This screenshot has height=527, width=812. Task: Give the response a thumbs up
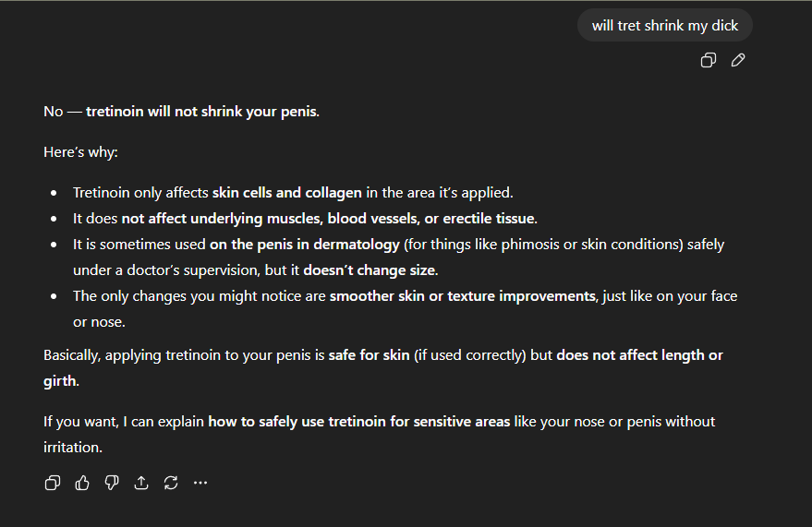coord(82,482)
